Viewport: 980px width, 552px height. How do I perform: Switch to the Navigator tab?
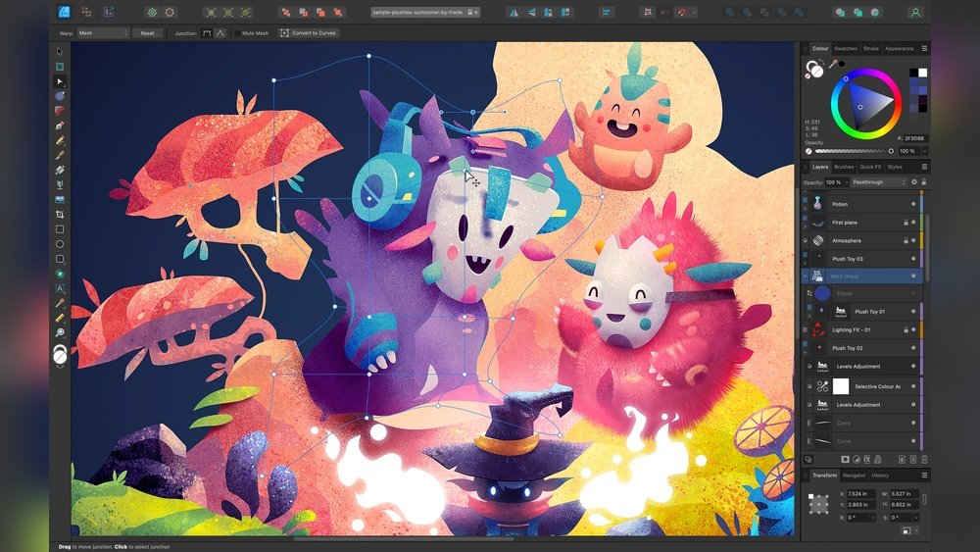[854, 476]
